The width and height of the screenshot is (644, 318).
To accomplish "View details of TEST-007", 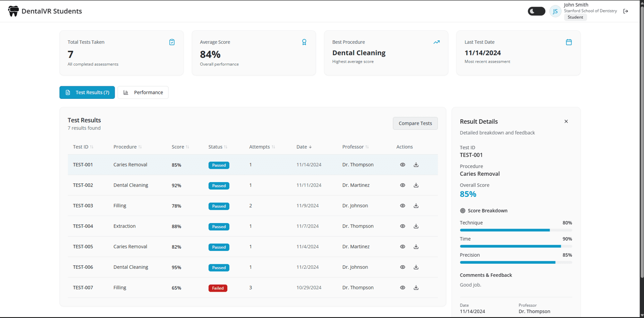I will [403, 288].
